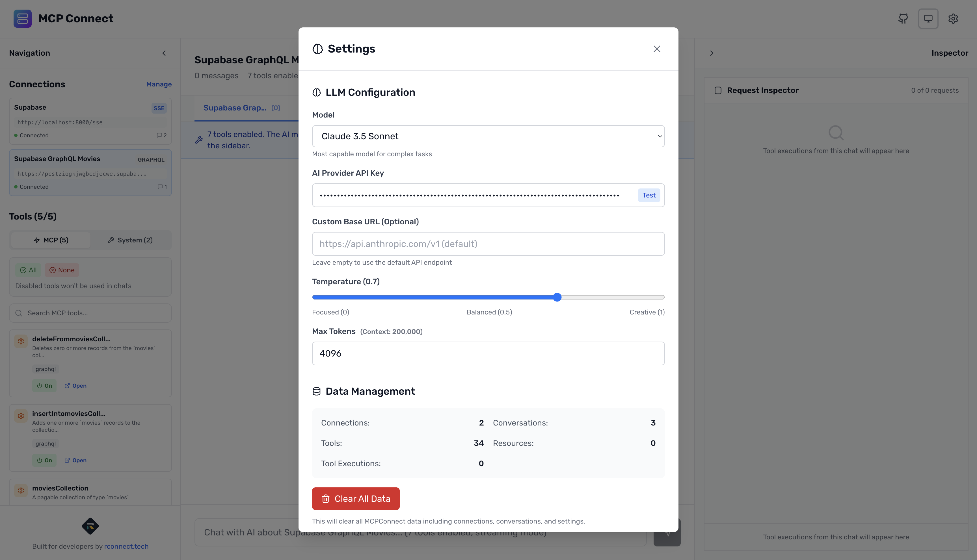Viewport: 977px width, 560px height.
Task: Toggle the On switch for deleteFrommoviesColl
Action: (44, 385)
